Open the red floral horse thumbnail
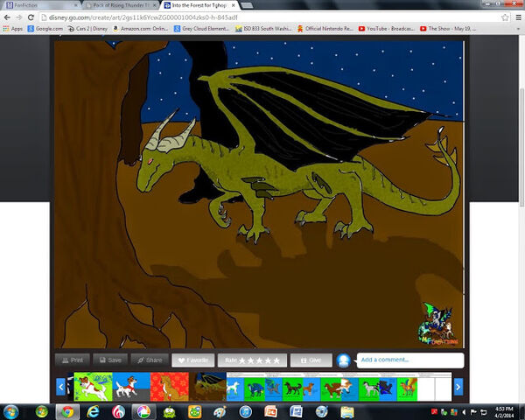The width and height of the screenshot is (525, 420). click(170, 387)
